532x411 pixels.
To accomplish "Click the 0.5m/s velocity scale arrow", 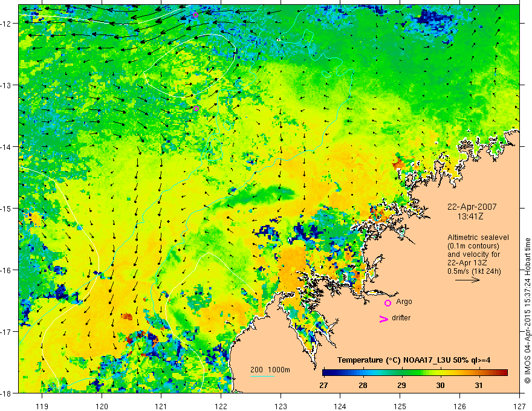I will point(467,280).
